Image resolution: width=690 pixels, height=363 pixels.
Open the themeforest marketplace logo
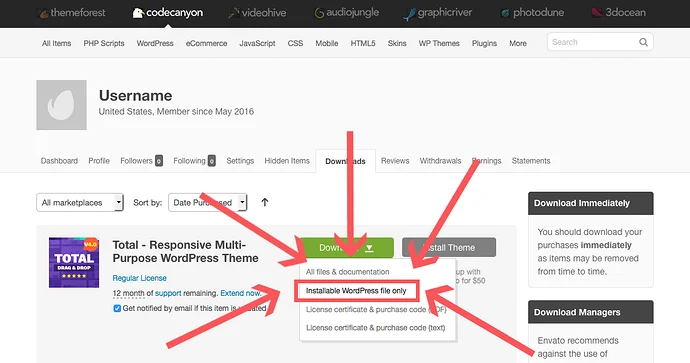73,13
